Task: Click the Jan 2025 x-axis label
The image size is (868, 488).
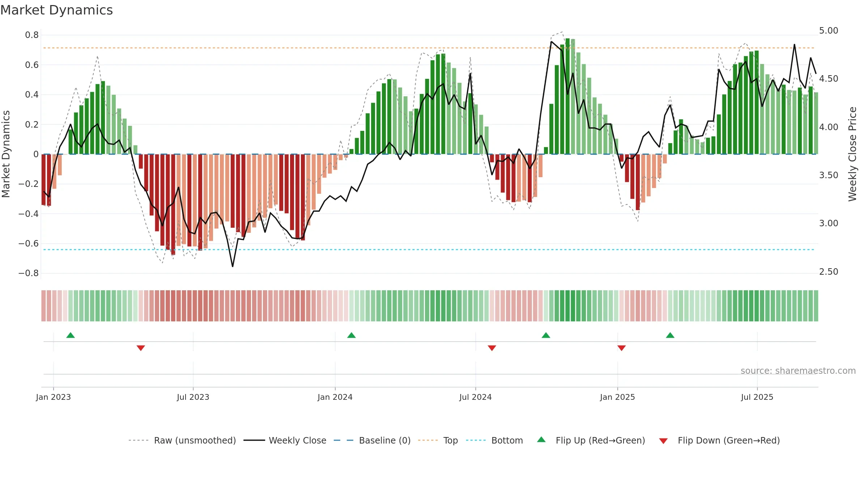Action: [x=618, y=397]
